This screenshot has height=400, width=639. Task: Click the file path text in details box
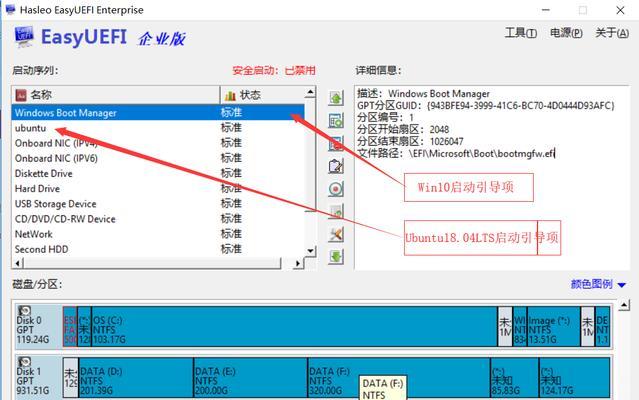(x=456, y=153)
